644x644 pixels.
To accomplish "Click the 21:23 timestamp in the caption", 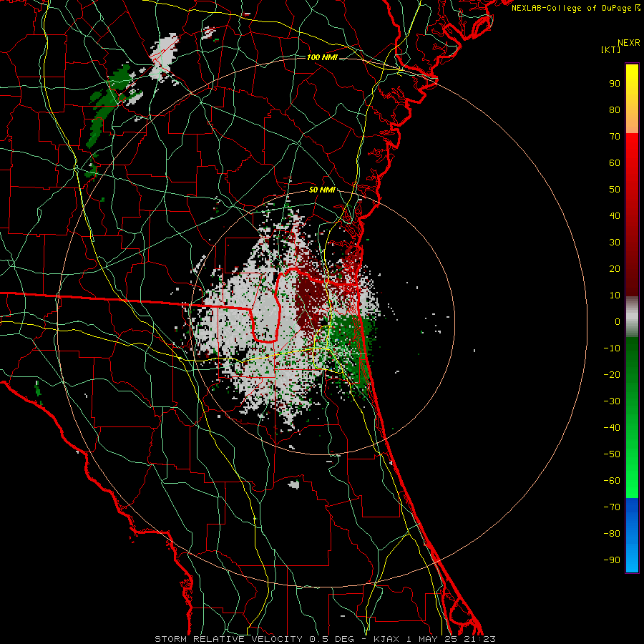I will coord(478,639).
